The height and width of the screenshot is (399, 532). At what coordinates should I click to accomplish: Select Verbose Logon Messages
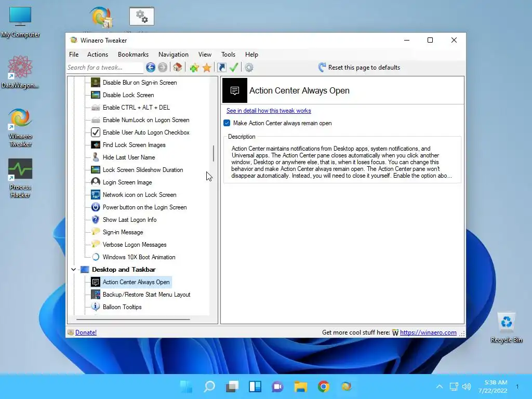(x=135, y=245)
